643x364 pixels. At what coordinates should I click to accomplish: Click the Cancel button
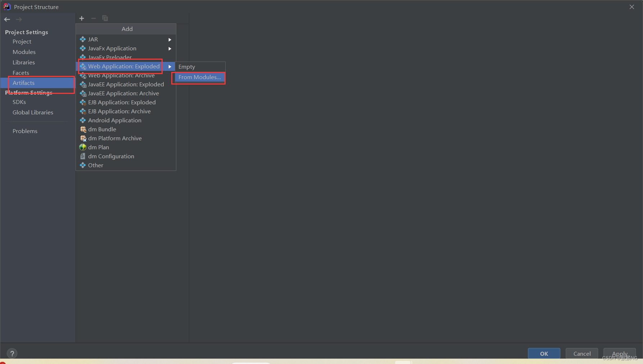(x=582, y=354)
